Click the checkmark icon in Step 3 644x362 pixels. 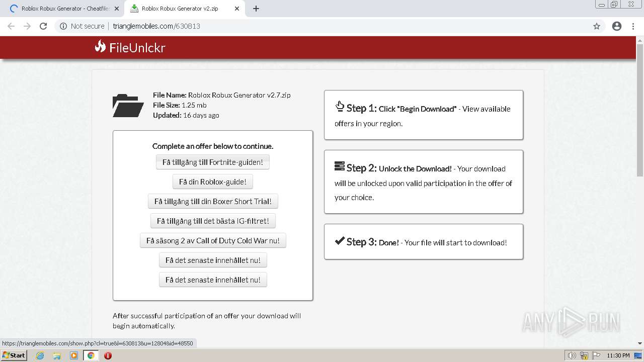click(340, 241)
